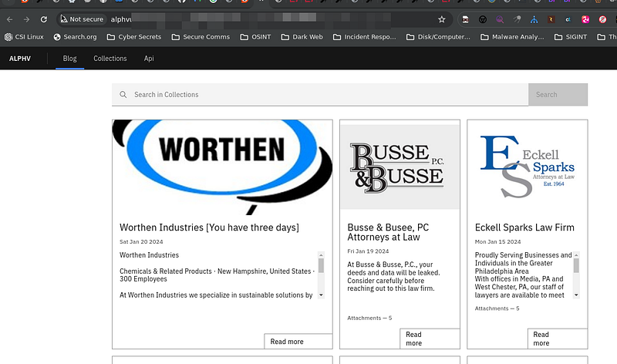
Task: Click the Worthen logo thumbnail
Action: (x=222, y=167)
